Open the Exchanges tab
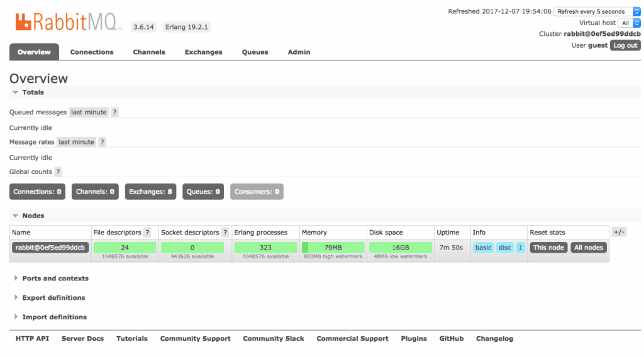 (x=203, y=52)
